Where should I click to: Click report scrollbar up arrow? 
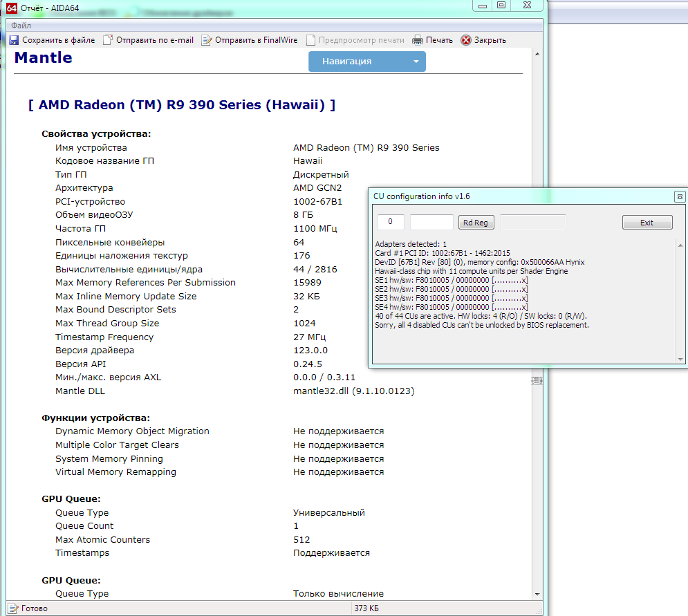[x=537, y=55]
